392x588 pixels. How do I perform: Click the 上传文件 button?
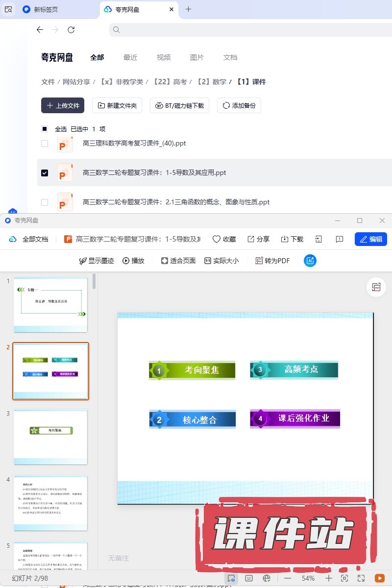point(63,105)
